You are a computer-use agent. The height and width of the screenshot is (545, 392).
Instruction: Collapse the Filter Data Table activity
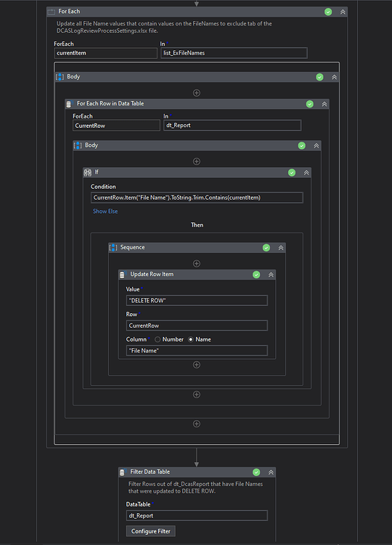tap(271, 472)
